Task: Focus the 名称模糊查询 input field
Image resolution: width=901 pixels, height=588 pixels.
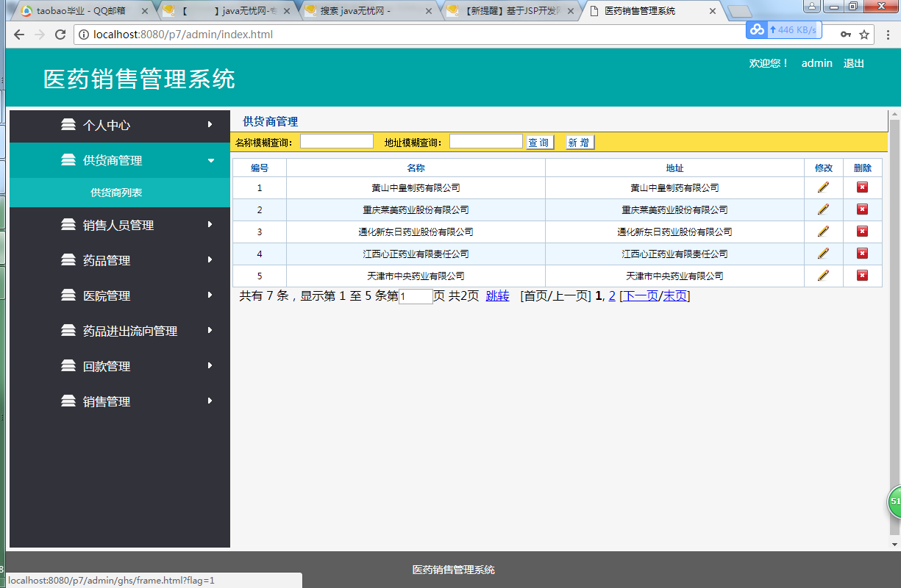Action: [x=337, y=141]
